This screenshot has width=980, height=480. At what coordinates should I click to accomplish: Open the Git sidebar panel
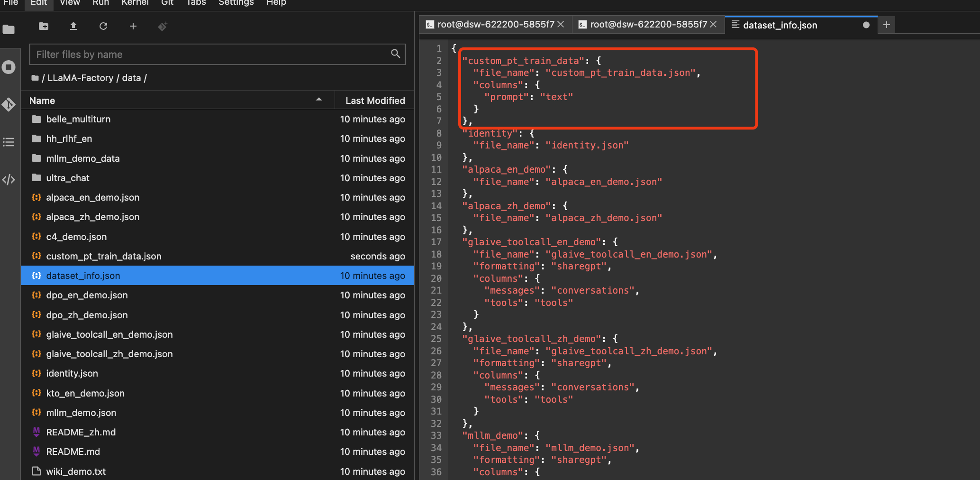(x=9, y=104)
